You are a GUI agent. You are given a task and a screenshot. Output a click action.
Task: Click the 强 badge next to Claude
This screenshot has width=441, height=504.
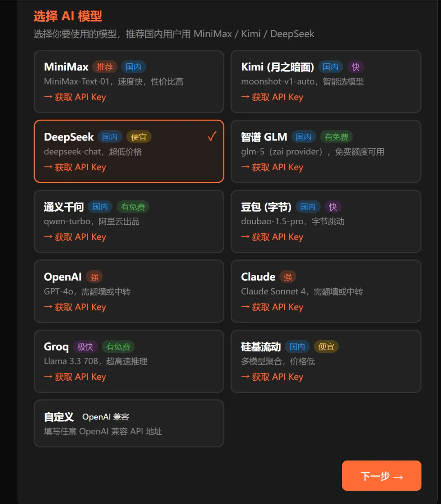[288, 277]
